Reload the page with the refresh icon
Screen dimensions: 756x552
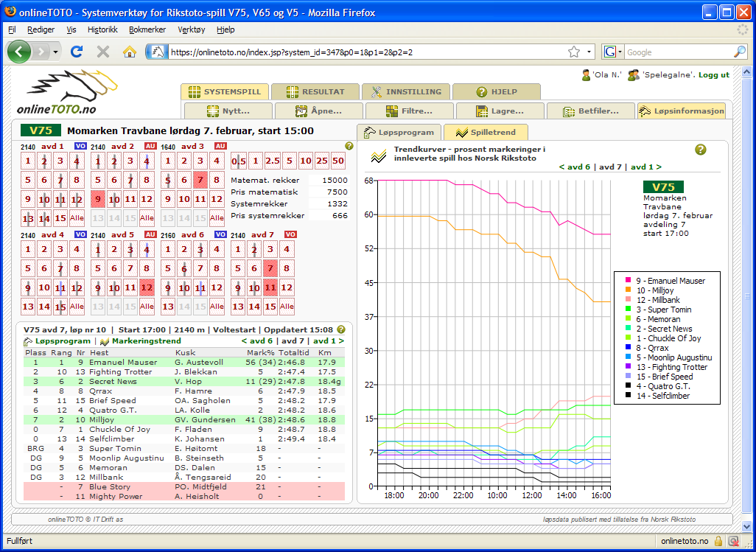[77, 52]
